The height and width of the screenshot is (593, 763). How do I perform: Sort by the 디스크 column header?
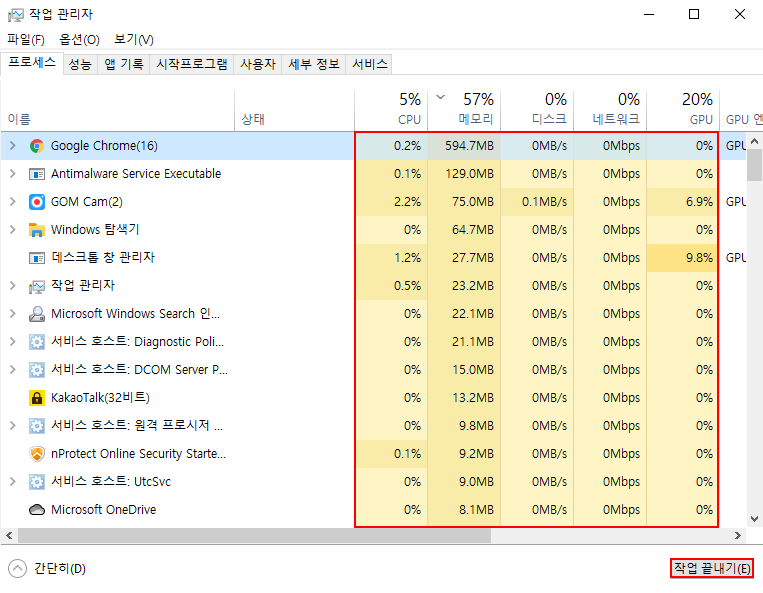coord(537,110)
